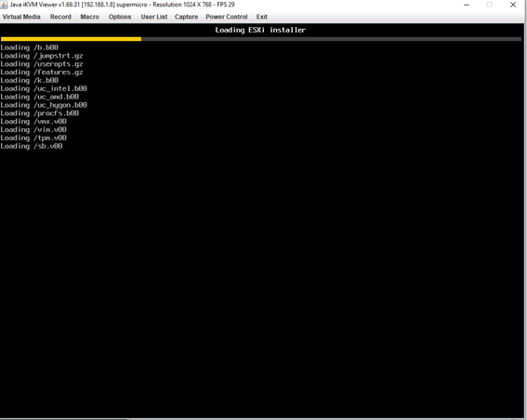Image resolution: width=527 pixels, height=420 pixels.
Task: Click the Exit menu item
Action: tap(262, 17)
